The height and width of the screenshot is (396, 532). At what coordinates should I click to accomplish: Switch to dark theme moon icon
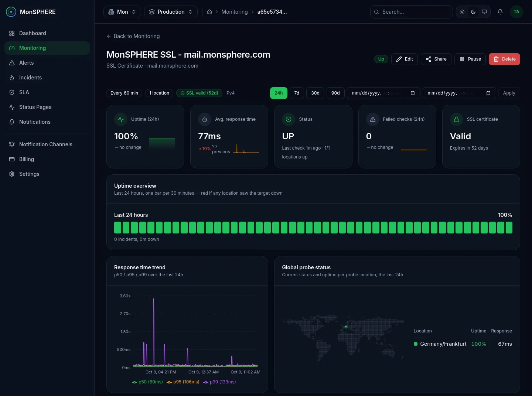(473, 12)
